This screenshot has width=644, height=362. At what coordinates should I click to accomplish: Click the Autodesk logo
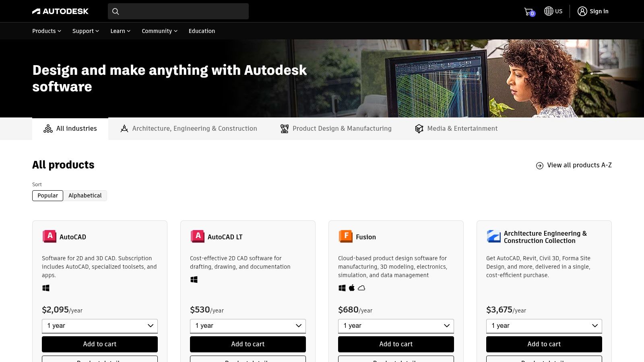coord(60,11)
